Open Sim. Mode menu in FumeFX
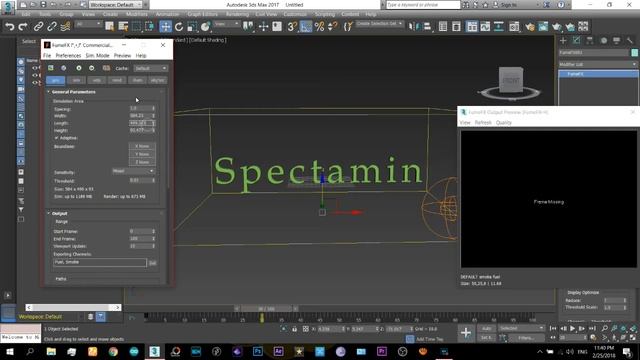 pos(97,56)
